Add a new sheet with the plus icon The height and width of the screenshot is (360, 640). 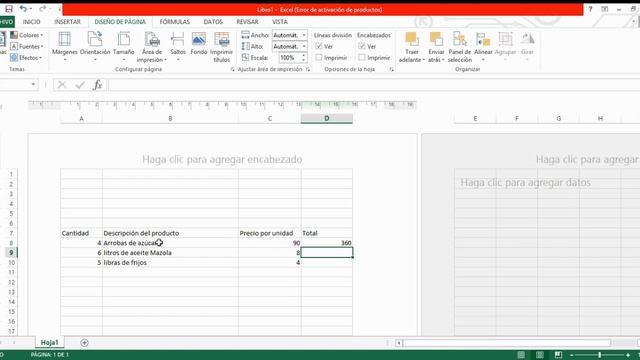coord(84,343)
